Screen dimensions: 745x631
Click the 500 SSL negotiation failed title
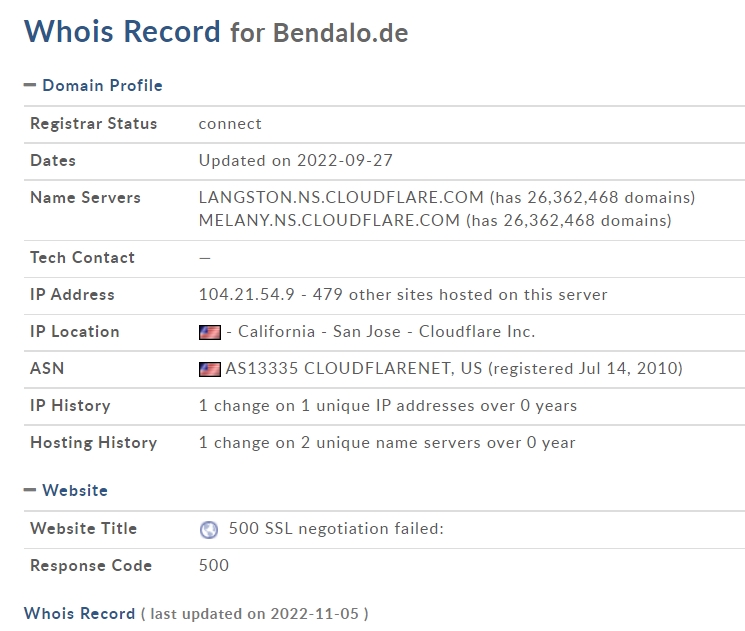[x=336, y=529]
